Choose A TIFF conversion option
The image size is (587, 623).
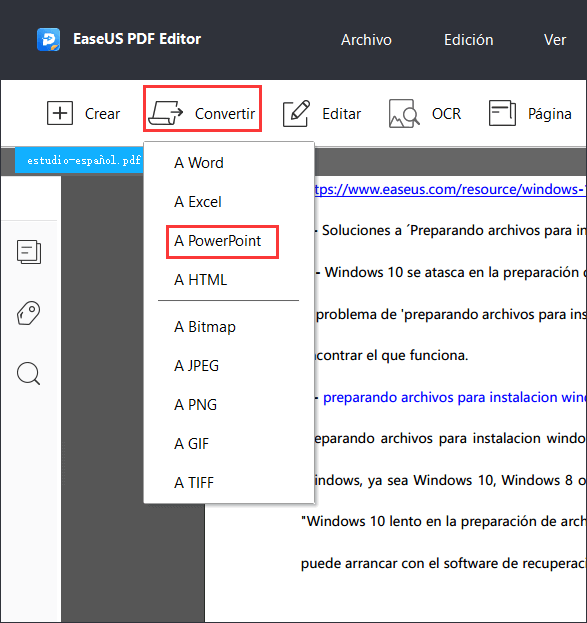(x=229, y=482)
